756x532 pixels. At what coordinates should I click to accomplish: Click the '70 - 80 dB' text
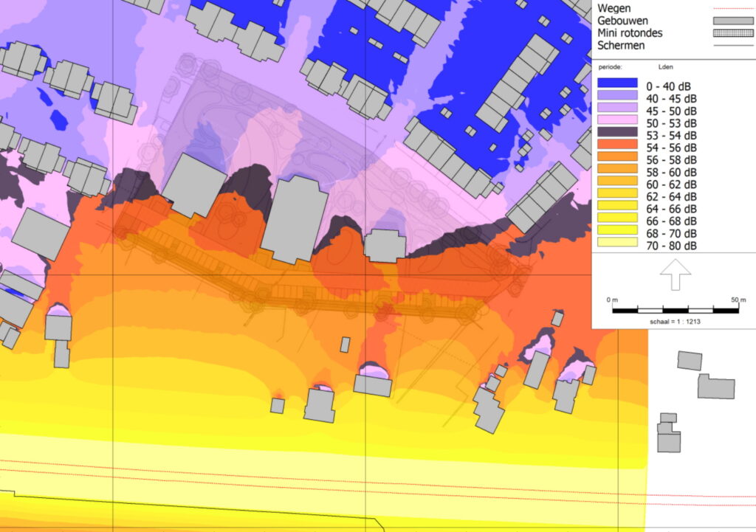tap(671, 246)
